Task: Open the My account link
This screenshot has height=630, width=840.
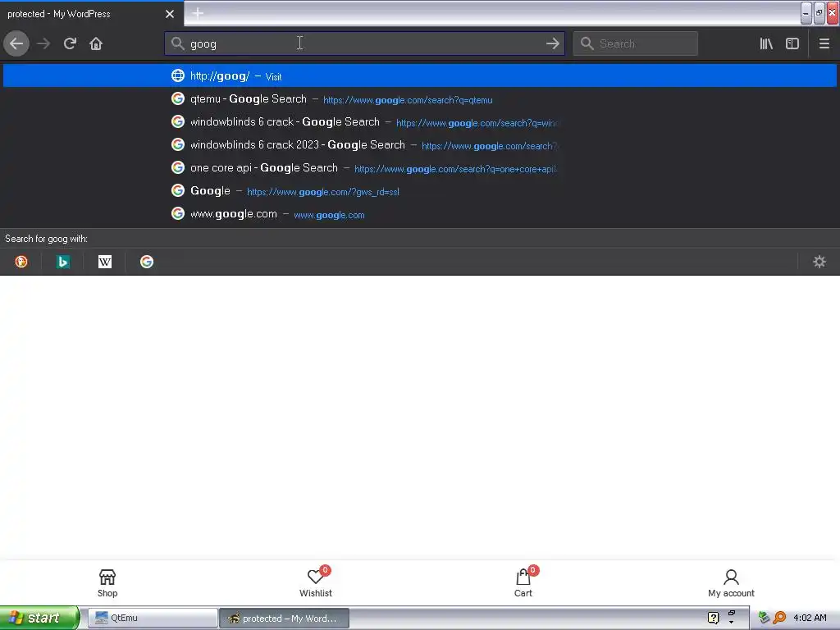Action: click(731, 583)
